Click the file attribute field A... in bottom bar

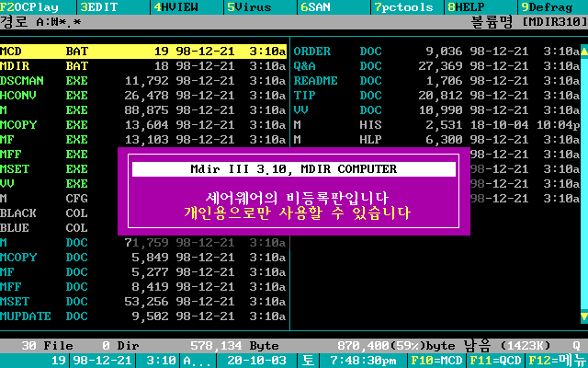(198, 361)
